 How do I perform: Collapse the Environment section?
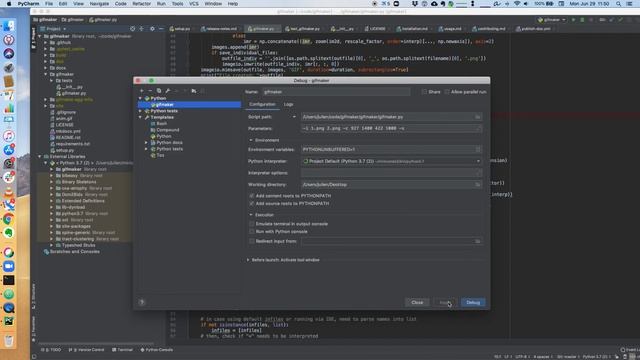(251, 140)
